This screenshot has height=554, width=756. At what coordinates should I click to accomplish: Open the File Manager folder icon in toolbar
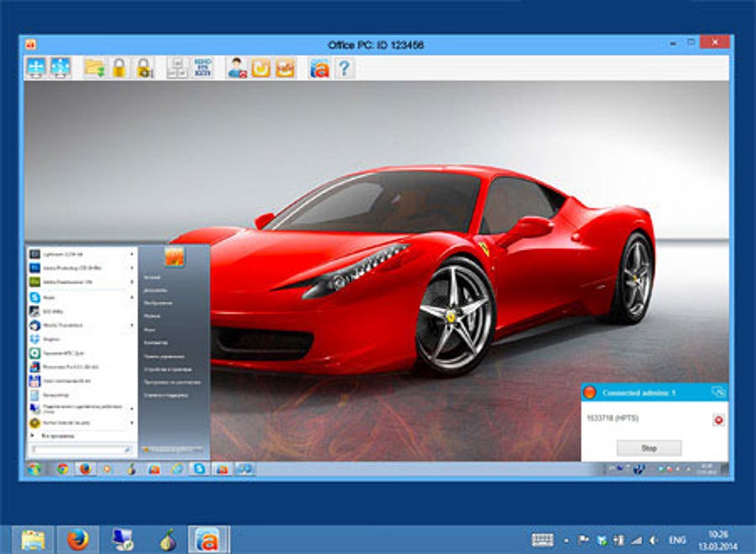point(95,68)
